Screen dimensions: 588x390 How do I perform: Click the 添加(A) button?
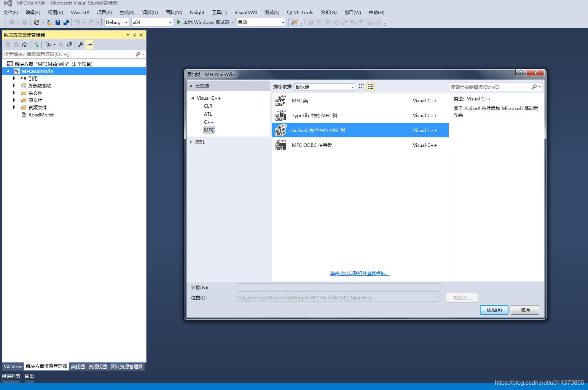(494, 310)
